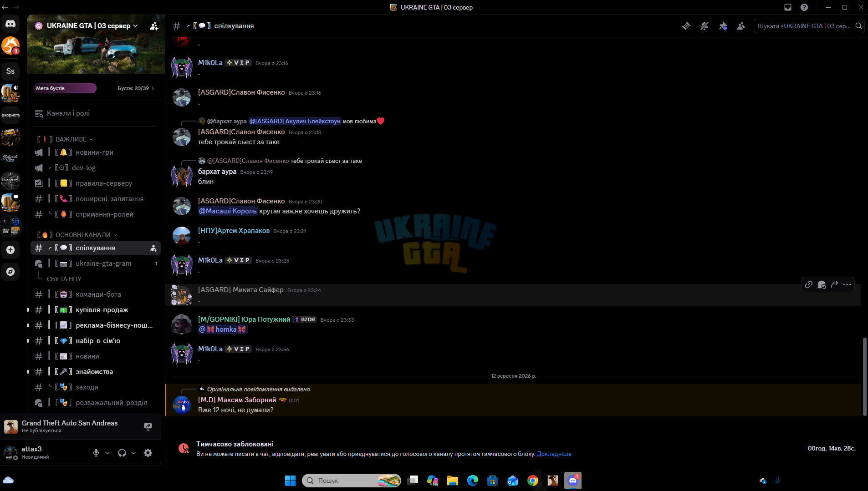
Task: Open Microsoft Edge from taskbar
Action: coord(472,481)
